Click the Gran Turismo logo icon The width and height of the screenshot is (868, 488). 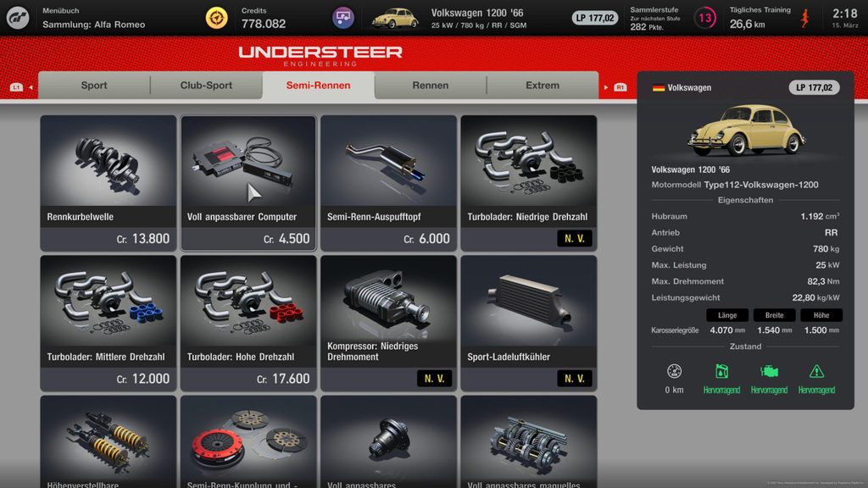(x=18, y=18)
